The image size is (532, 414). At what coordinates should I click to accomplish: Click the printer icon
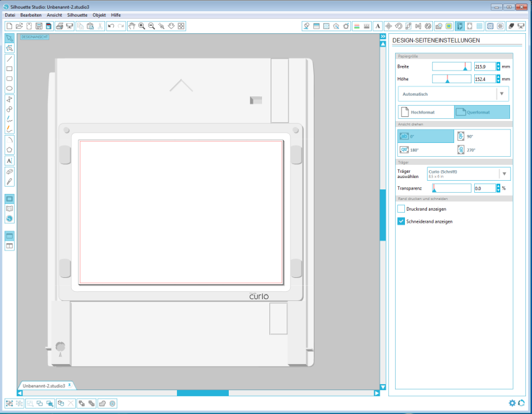(x=60, y=26)
